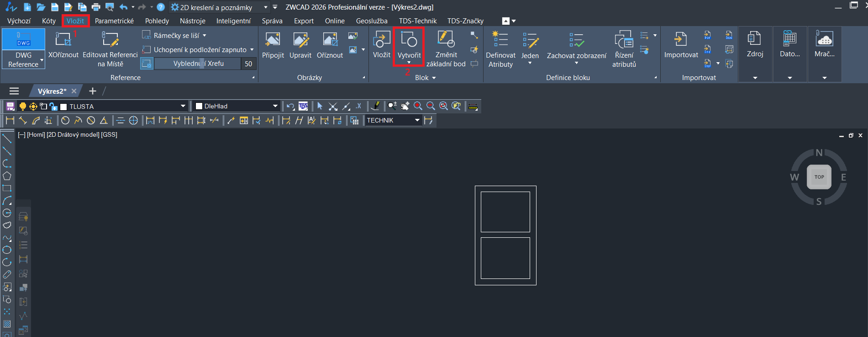868x337 pixels.
Task: Open the TDS-Technik ribbon tab
Action: click(x=417, y=21)
